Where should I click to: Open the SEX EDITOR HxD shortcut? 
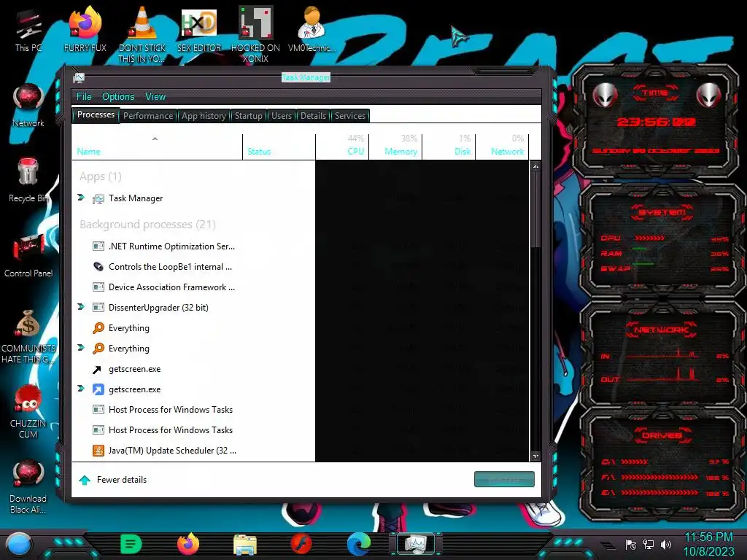pos(199,29)
